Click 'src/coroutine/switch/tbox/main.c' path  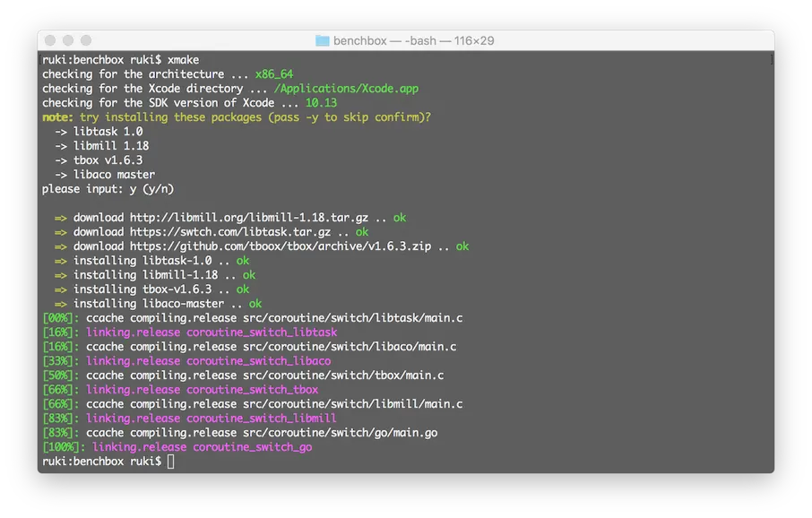[343, 375]
